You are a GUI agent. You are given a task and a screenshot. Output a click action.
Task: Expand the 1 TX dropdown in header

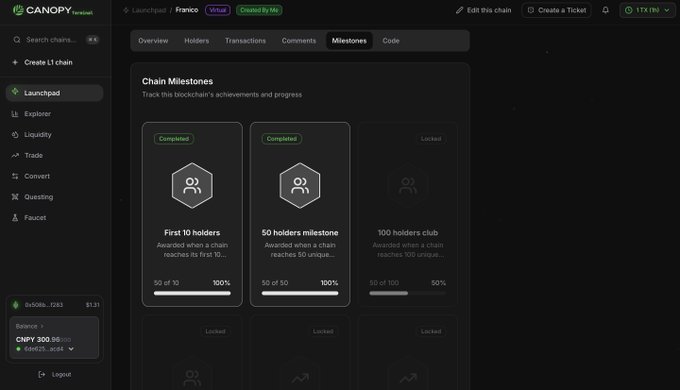pos(647,10)
